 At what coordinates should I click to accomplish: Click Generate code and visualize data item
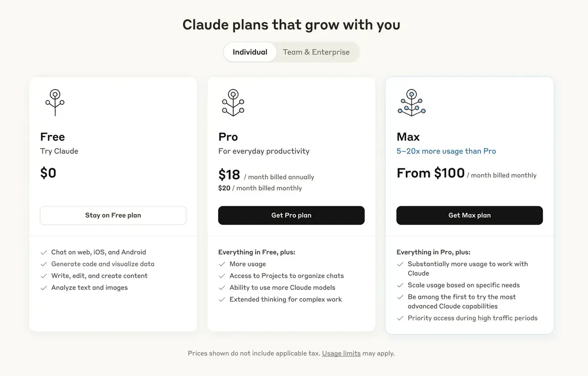[x=103, y=264]
